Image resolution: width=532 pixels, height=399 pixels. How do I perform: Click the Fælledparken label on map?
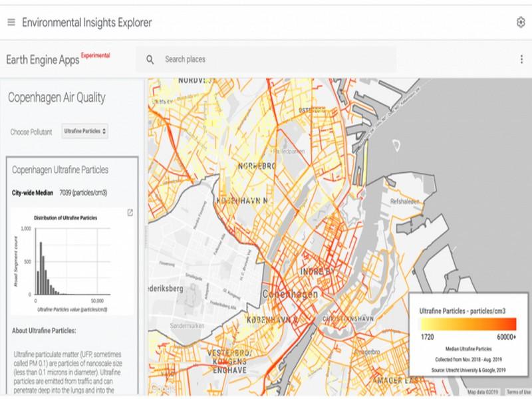point(287,152)
